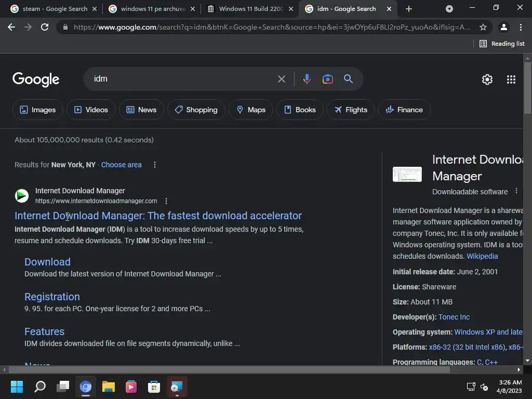Open the tab search dropdown arrow
Image resolution: width=532 pixels, height=399 pixels.
[449, 9]
